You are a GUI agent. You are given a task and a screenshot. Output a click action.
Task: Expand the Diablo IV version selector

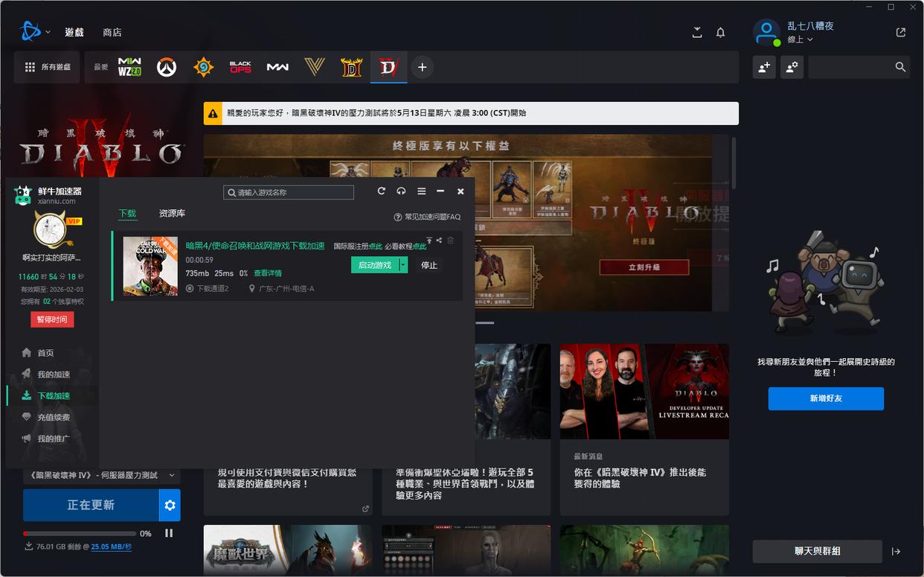pos(102,475)
